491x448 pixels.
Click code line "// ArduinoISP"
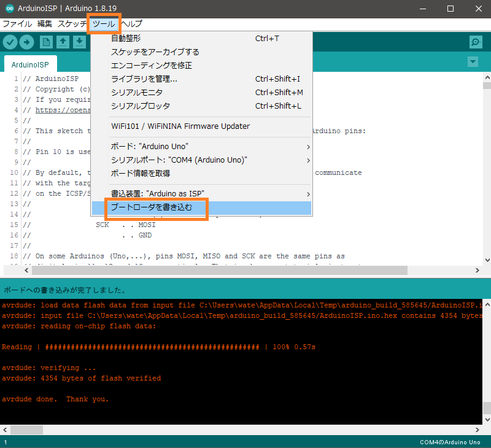tap(50, 79)
